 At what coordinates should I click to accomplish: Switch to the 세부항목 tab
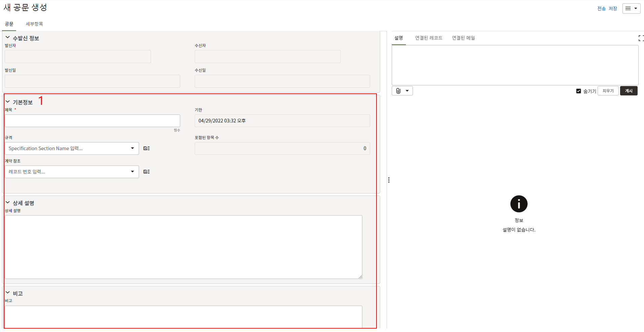(34, 24)
